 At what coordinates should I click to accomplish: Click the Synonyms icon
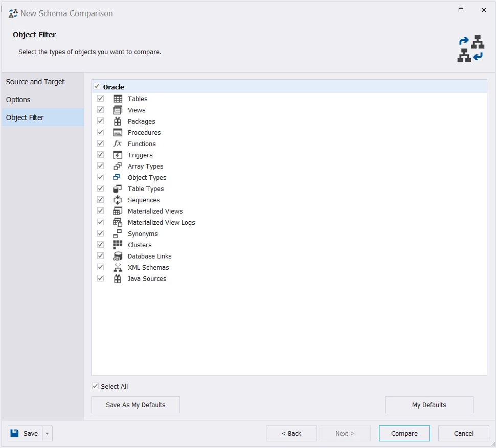(x=118, y=234)
